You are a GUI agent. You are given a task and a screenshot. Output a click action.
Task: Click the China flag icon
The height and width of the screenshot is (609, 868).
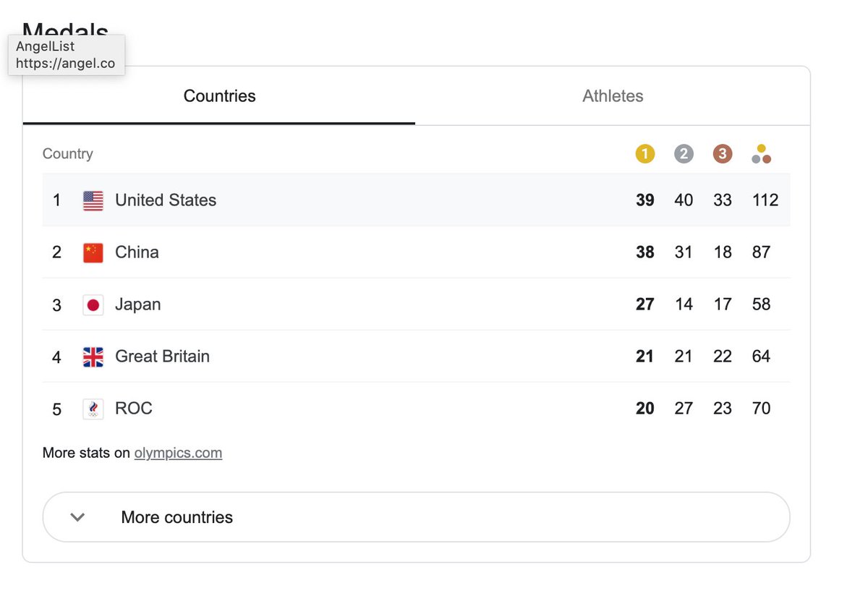(x=93, y=252)
